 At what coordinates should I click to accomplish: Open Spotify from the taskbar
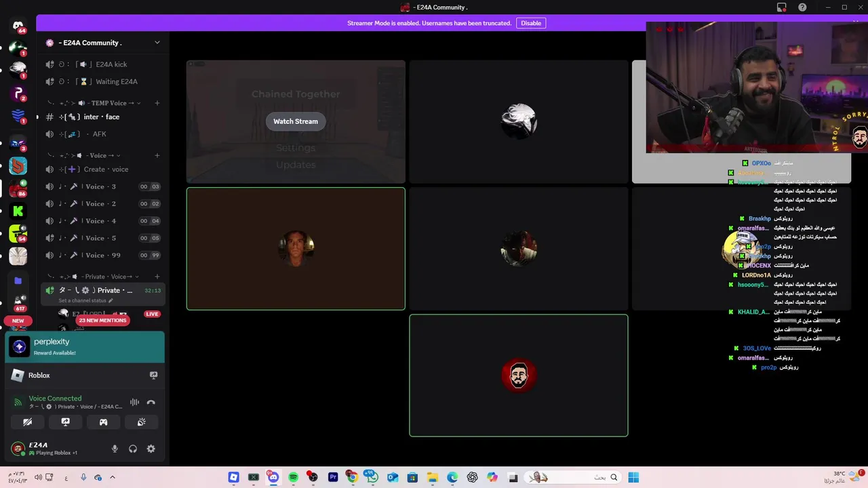click(x=293, y=477)
